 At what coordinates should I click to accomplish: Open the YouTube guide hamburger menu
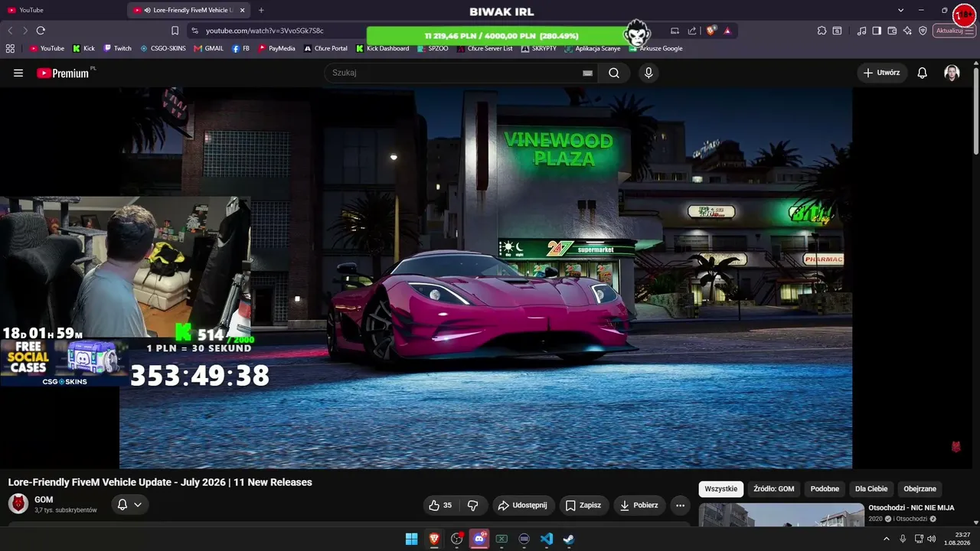pos(18,73)
